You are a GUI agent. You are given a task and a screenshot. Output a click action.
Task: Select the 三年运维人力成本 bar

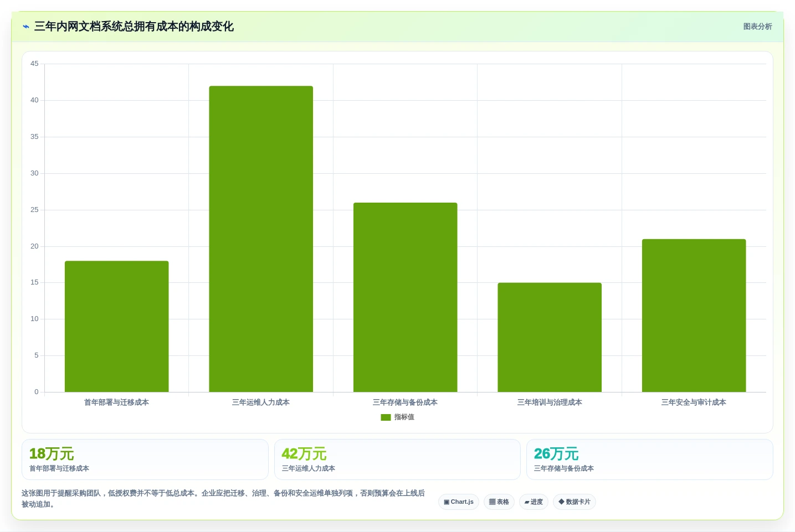click(x=261, y=239)
